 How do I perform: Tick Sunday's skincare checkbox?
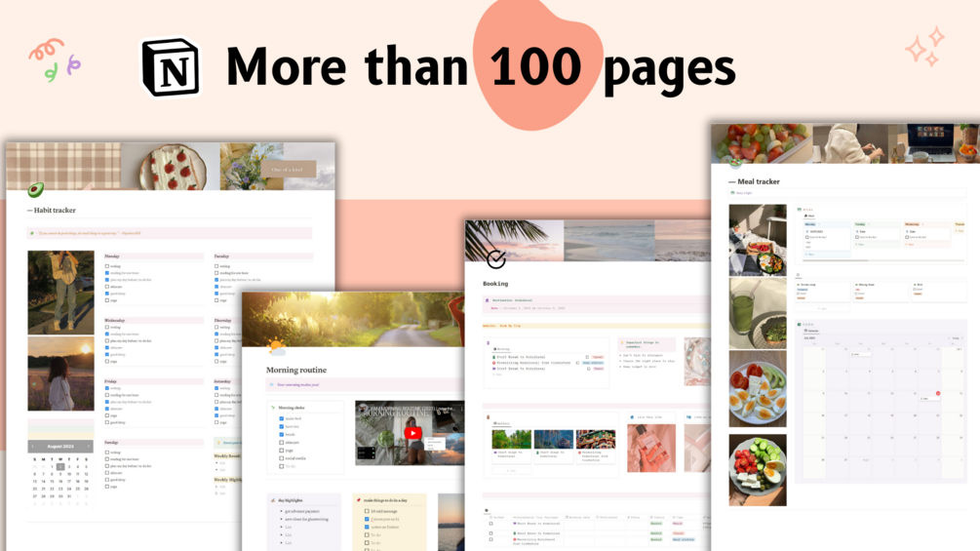click(x=107, y=473)
